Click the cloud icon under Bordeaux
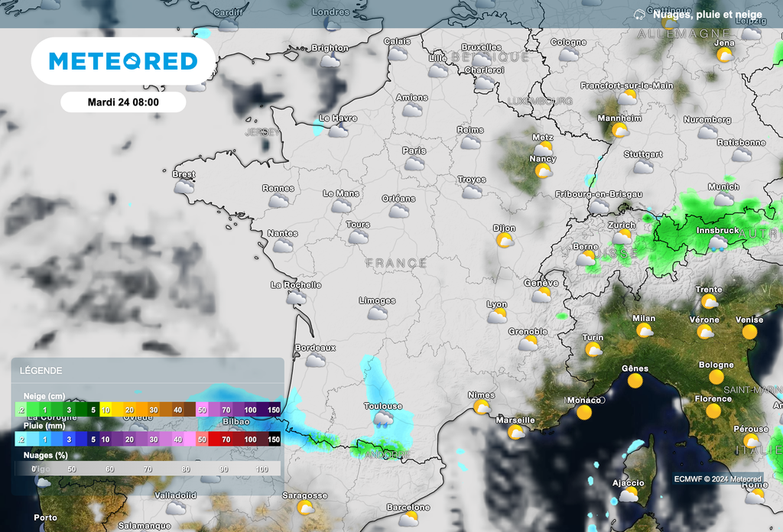 click(316, 361)
